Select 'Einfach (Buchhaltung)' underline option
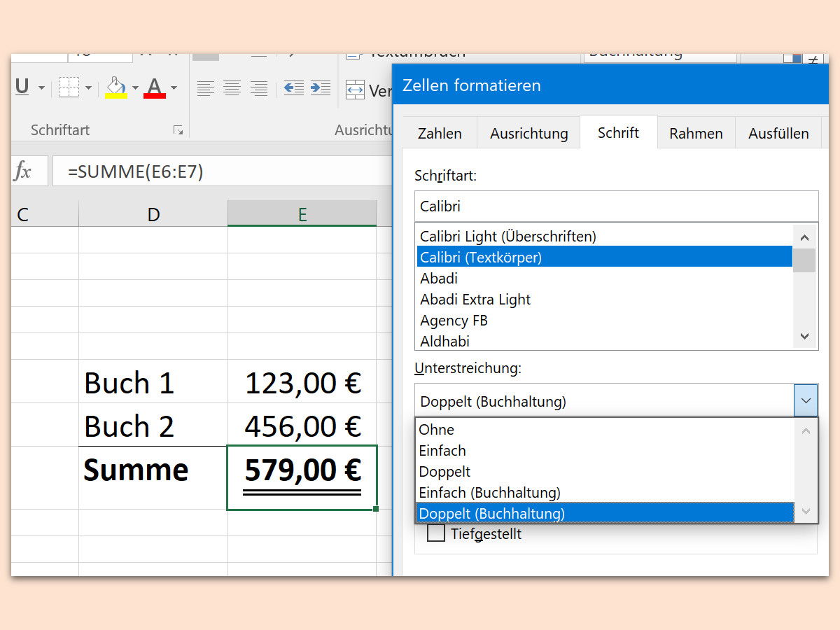This screenshot has height=630, width=840. point(605,492)
